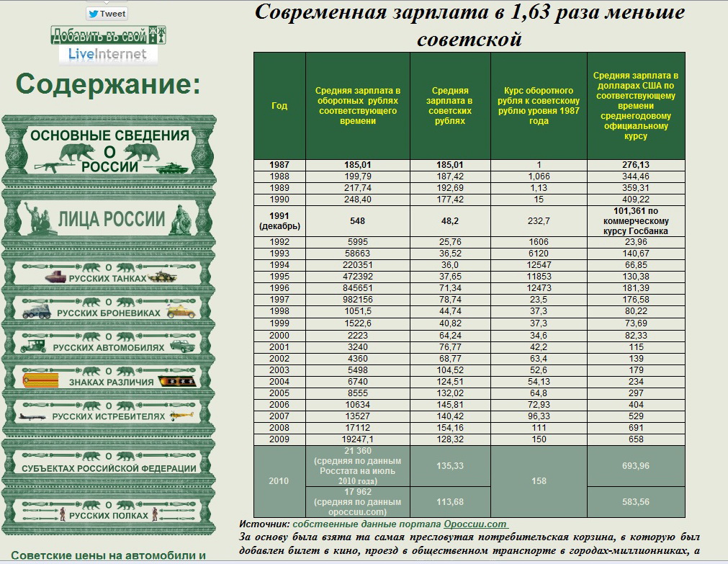Click the yellow biplane icon right of Русских истребителях
The height and width of the screenshot is (564, 728).
click(182, 416)
